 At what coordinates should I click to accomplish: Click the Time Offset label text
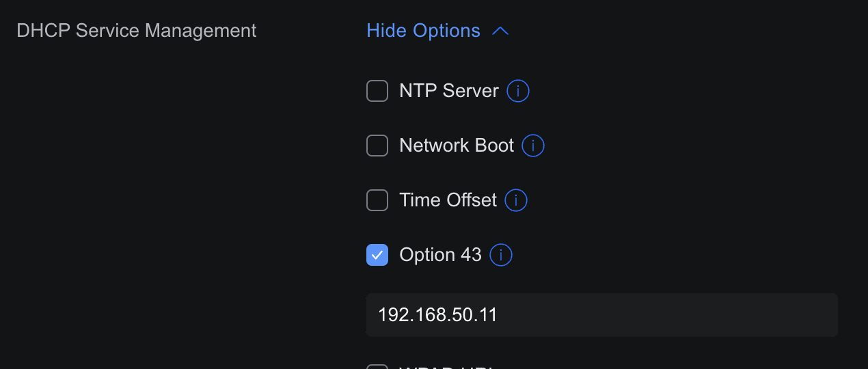(448, 200)
